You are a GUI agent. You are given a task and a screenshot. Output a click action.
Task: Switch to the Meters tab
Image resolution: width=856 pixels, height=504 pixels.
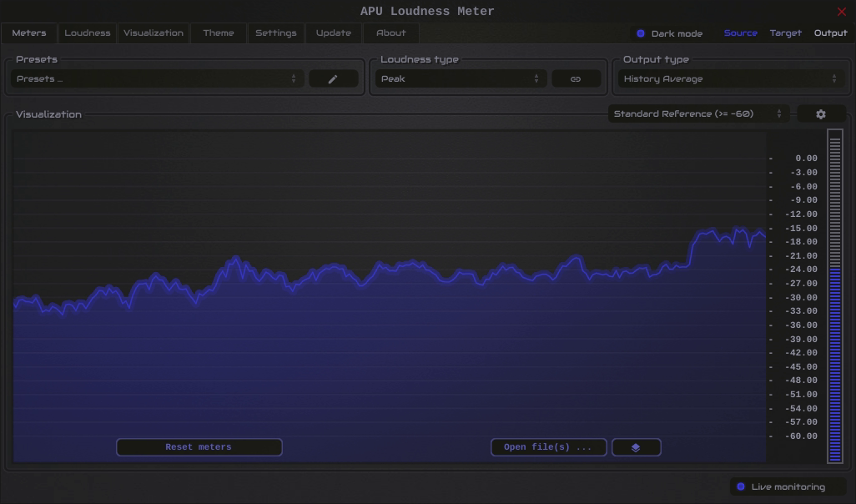[x=29, y=33]
